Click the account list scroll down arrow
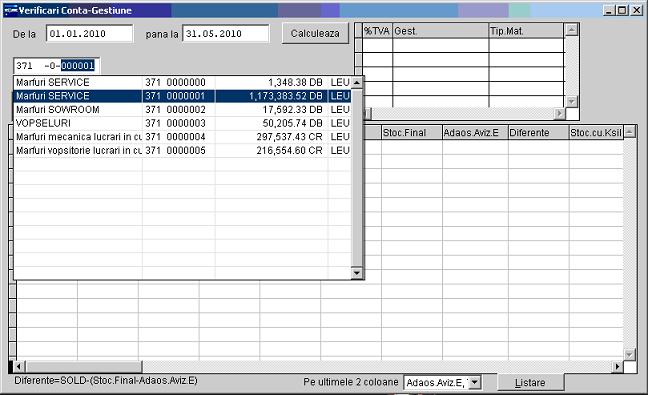Image resolution: width=648 pixels, height=395 pixels. (x=357, y=273)
